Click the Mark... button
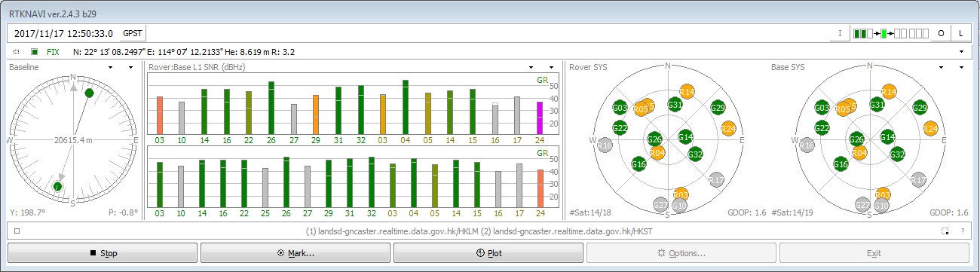The width and height of the screenshot is (980, 272). (x=296, y=253)
